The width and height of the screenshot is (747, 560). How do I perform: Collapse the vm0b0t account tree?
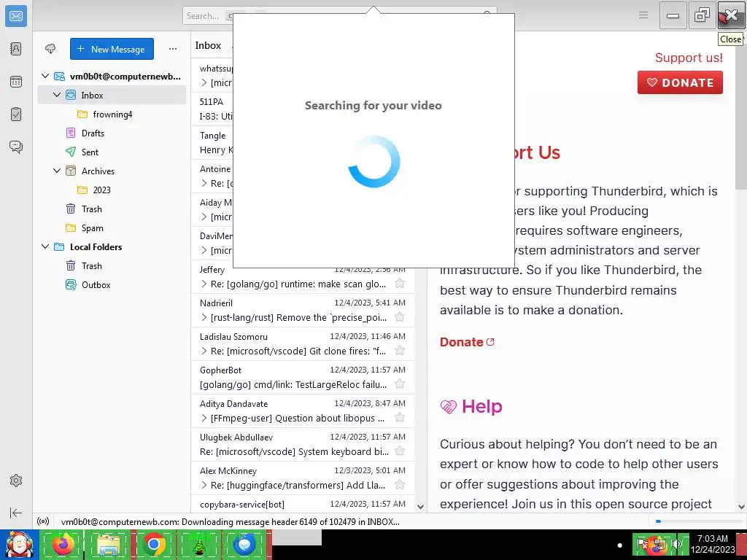[45, 76]
